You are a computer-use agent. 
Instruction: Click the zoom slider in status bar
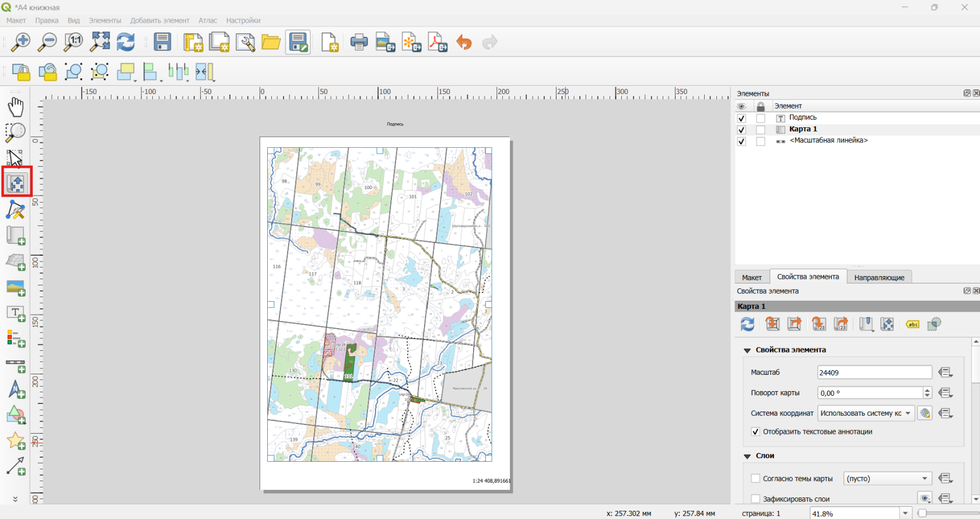(948, 513)
